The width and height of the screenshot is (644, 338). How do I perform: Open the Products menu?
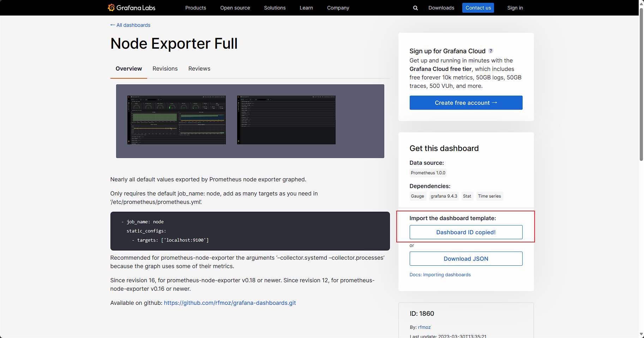(195, 8)
